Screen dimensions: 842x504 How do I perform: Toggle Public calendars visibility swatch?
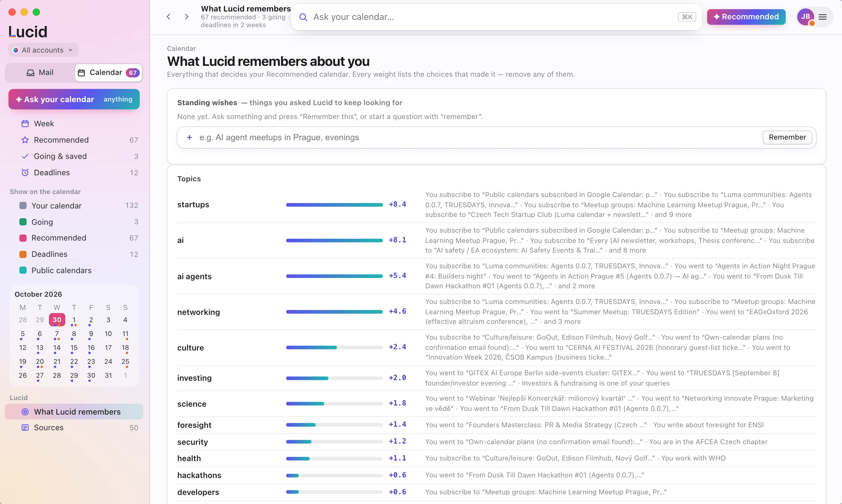click(23, 270)
